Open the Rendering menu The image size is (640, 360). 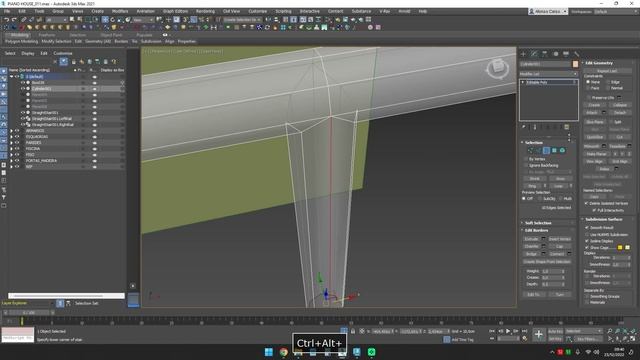coord(205,11)
